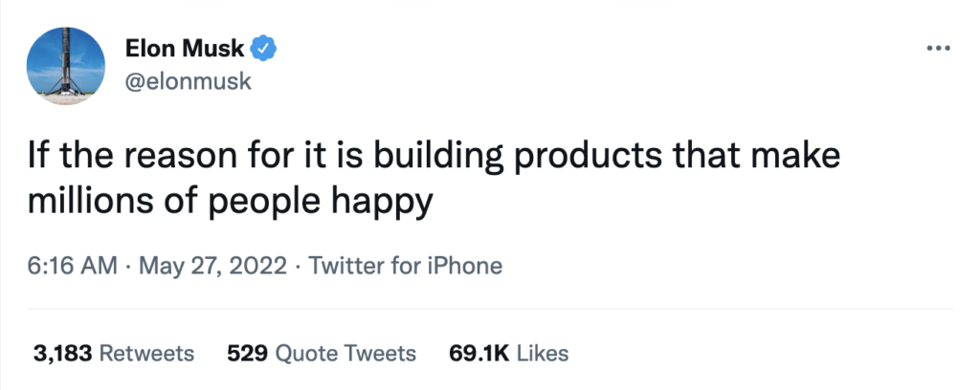Open the three-dot More options menu
This screenshot has height=390, width=980.
click(x=939, y=48)
